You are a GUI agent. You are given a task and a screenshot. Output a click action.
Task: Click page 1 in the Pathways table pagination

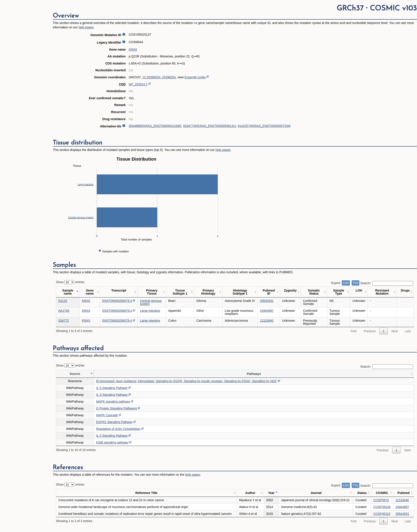(x=396, y=450)
